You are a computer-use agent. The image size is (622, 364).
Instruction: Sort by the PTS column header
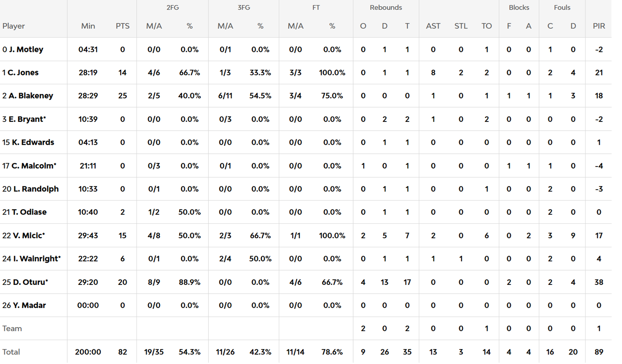[122, 26]
